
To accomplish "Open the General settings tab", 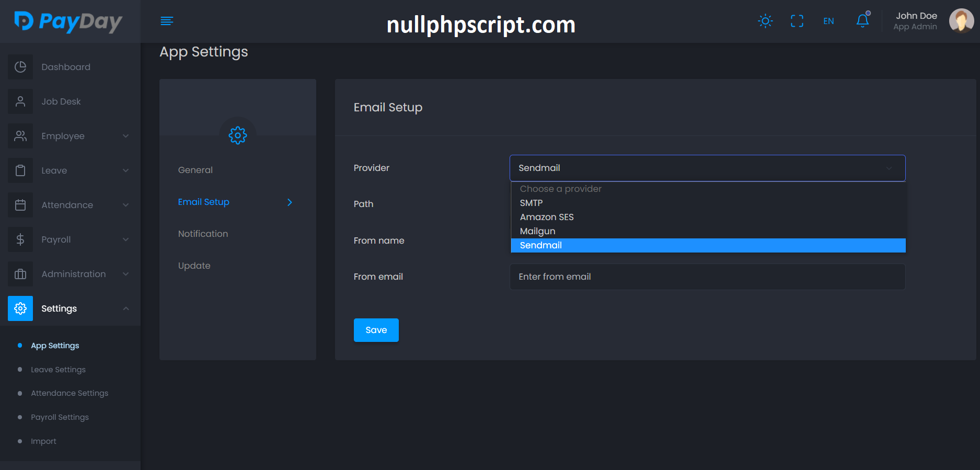I will 195,170.
